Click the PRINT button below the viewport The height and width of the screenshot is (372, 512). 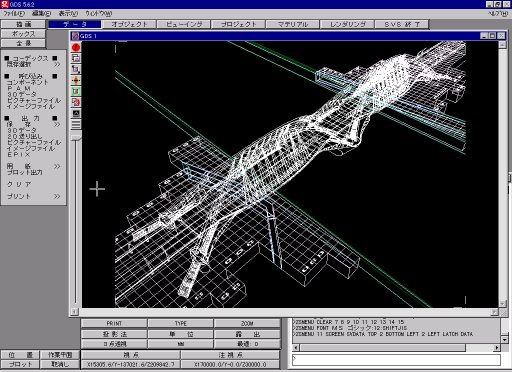tap(114, 323)
